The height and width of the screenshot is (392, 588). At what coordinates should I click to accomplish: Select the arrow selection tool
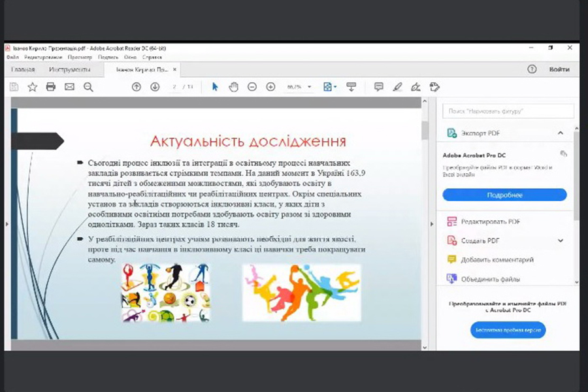tap(215, 87)
